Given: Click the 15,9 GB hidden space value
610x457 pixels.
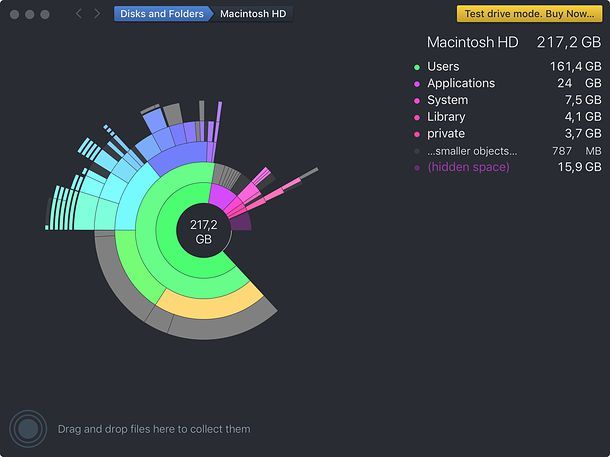Looking at the screenshot, I should click(x=580, y=167).
